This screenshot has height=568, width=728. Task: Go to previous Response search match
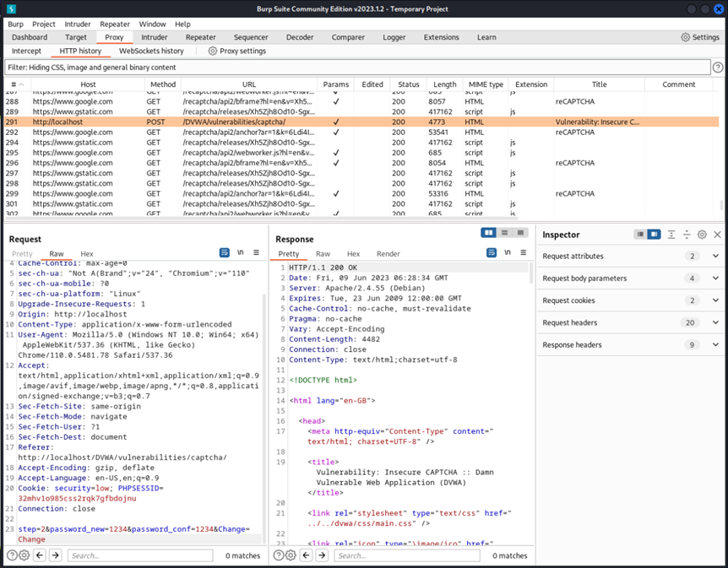pyautogui.click(x=307, y=555)
